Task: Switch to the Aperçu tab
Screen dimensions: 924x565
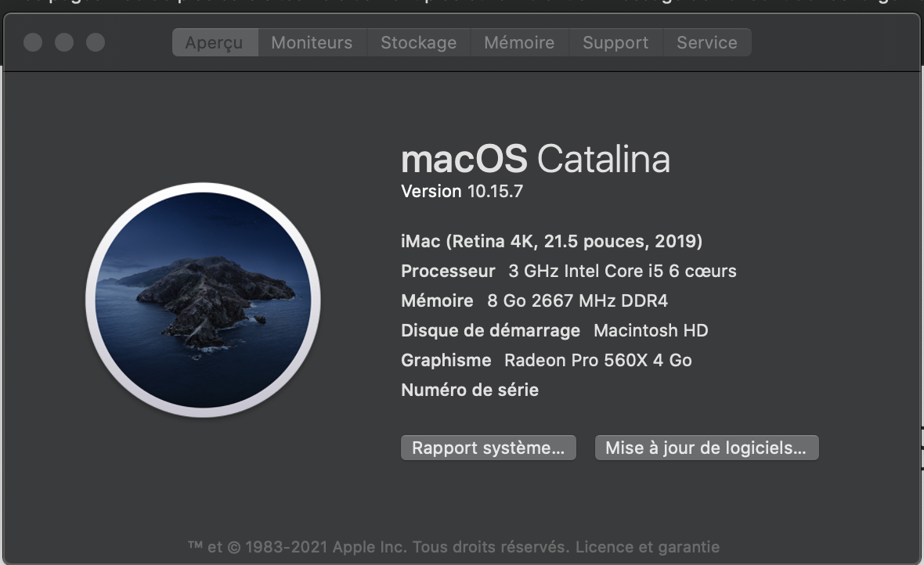Action: pyautogui.click(x=214, y=42)
